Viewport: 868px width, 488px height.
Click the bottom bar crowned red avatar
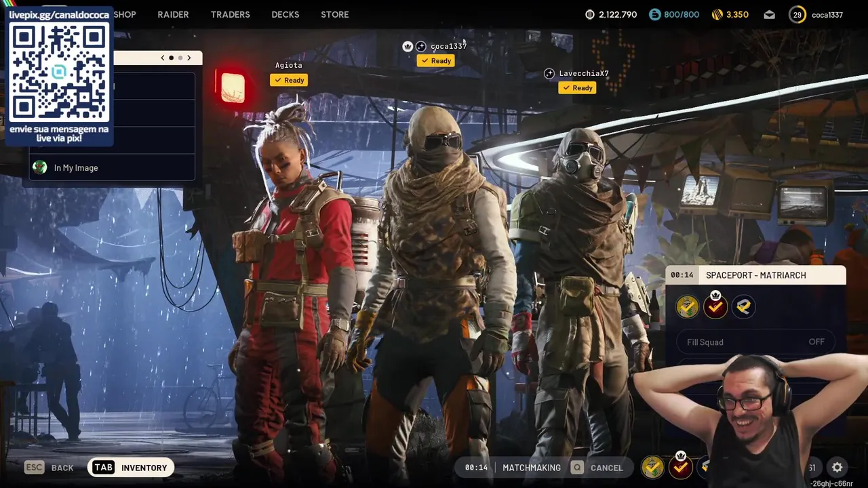pyautogui.click(x=681, y=466)
